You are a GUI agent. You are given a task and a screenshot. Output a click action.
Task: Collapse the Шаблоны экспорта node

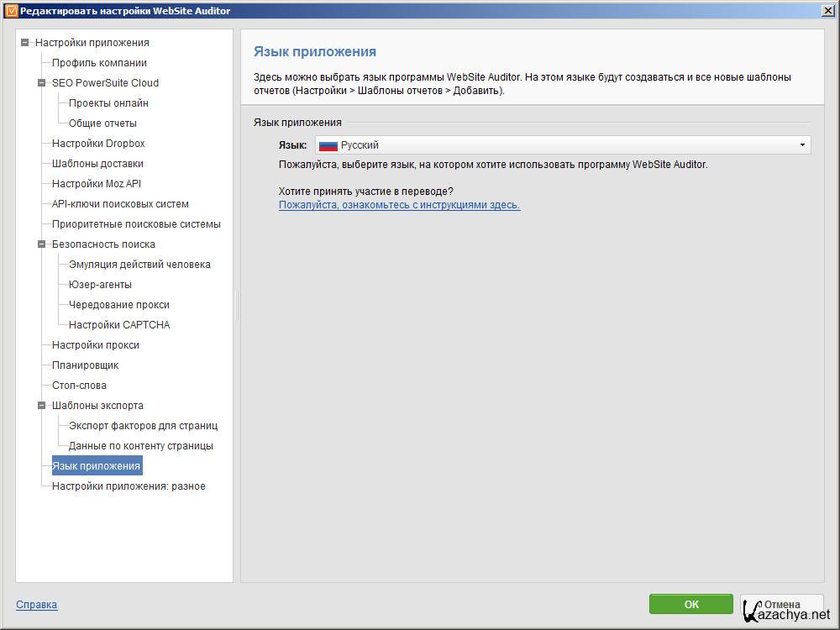coord(41,406)
